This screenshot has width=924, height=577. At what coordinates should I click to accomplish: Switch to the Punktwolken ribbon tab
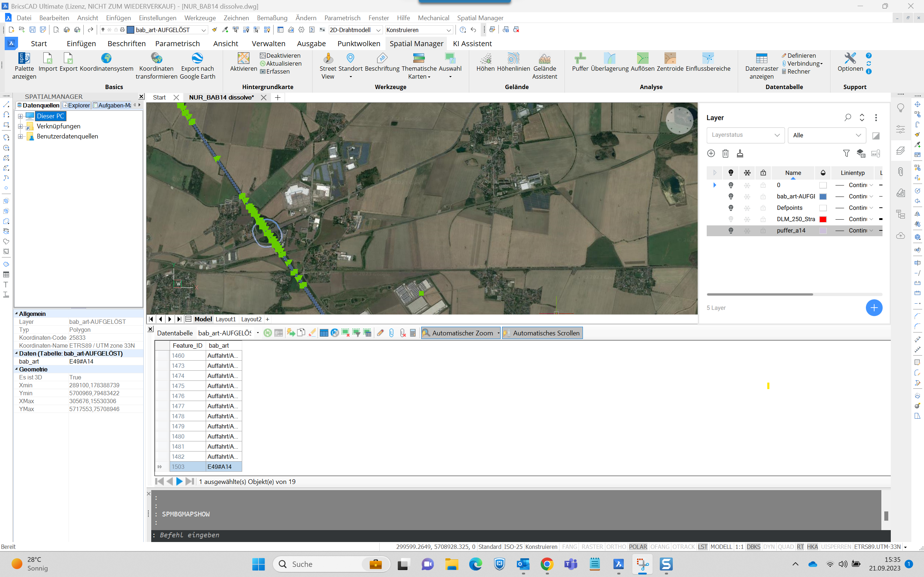(x=358, y=44)
